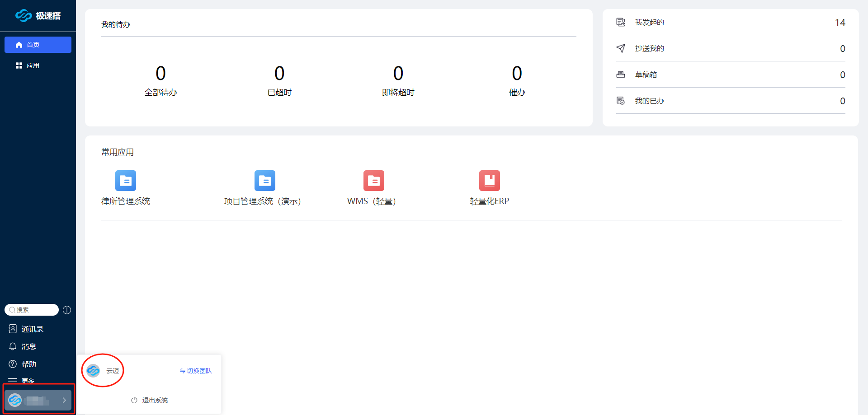Select the 首页 home menu item
Screen dimensions: 868x415
pyautogui.click(x=38, y=45)
